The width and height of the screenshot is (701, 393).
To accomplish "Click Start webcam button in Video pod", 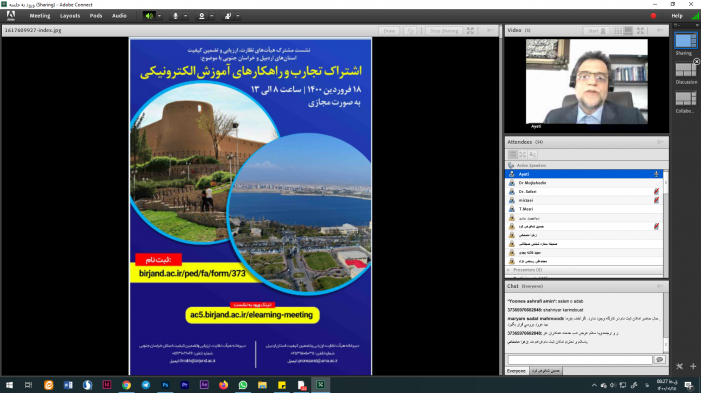I will (596, 31).
